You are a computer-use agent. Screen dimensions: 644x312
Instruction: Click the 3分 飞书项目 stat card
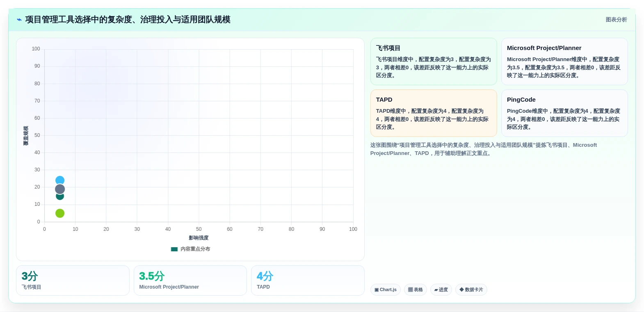[73, 280]
